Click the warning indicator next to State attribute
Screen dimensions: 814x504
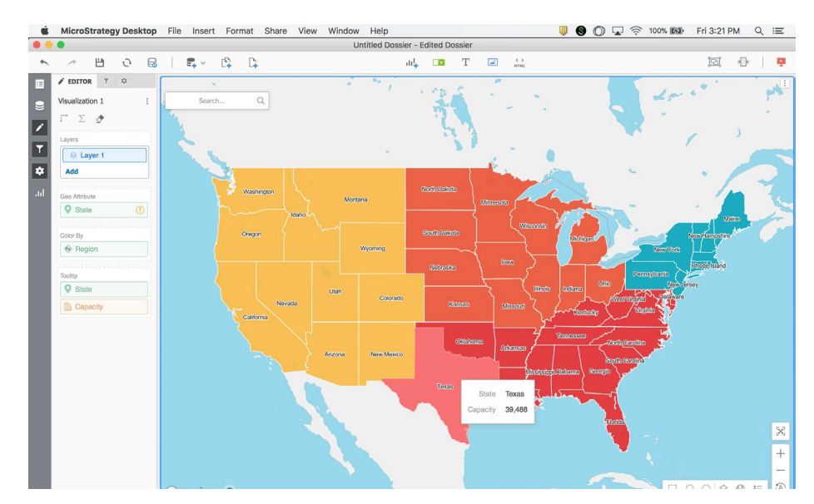(x=138, y=210)
